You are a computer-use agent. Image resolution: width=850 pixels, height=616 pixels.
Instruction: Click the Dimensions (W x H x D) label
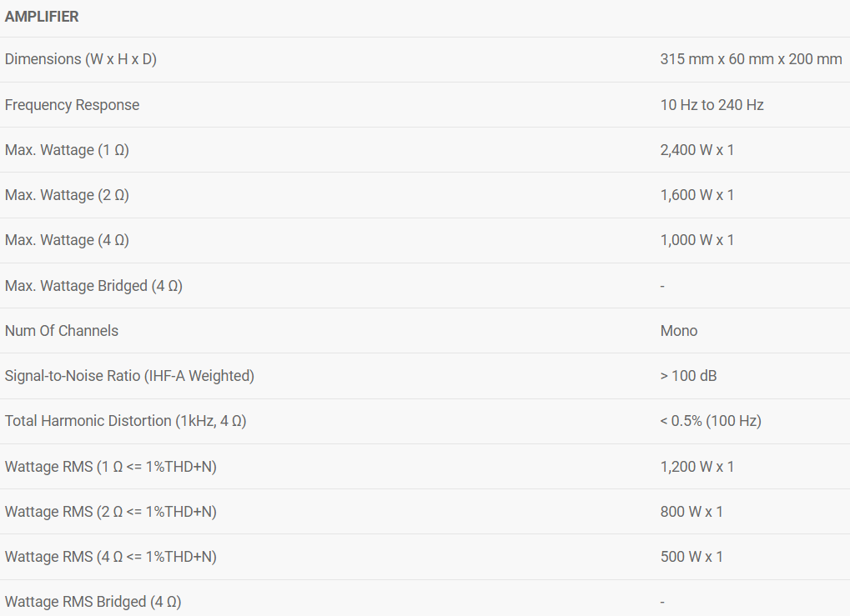81,60
